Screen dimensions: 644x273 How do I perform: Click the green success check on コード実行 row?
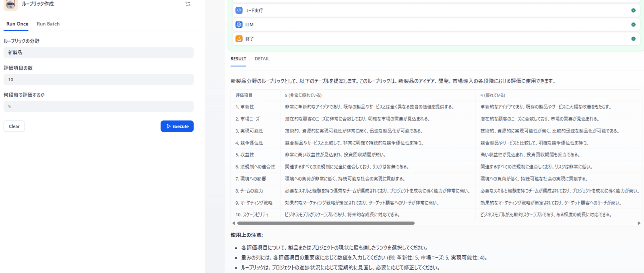tap(633, 10)
